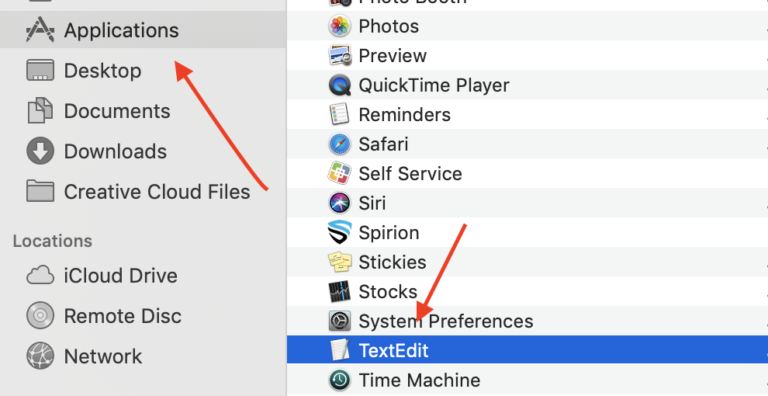Open Applications in the sidebar
Screen dimensions: 768x396
(143, 30)
